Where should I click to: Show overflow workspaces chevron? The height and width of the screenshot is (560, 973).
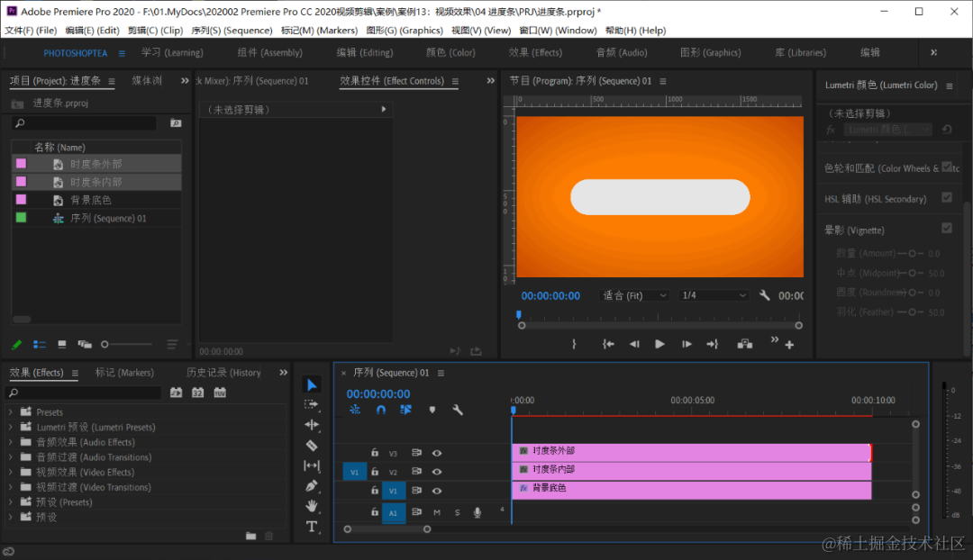tap(933, 53)
